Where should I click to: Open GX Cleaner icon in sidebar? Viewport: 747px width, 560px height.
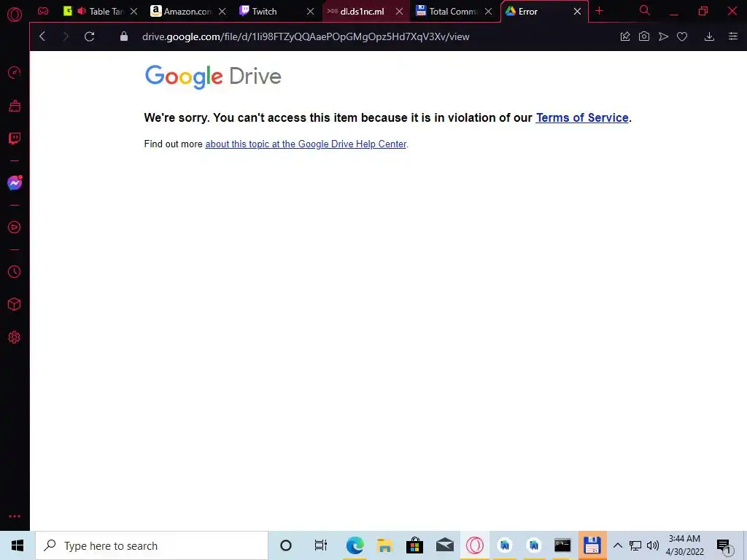click(x=15, y=106)
